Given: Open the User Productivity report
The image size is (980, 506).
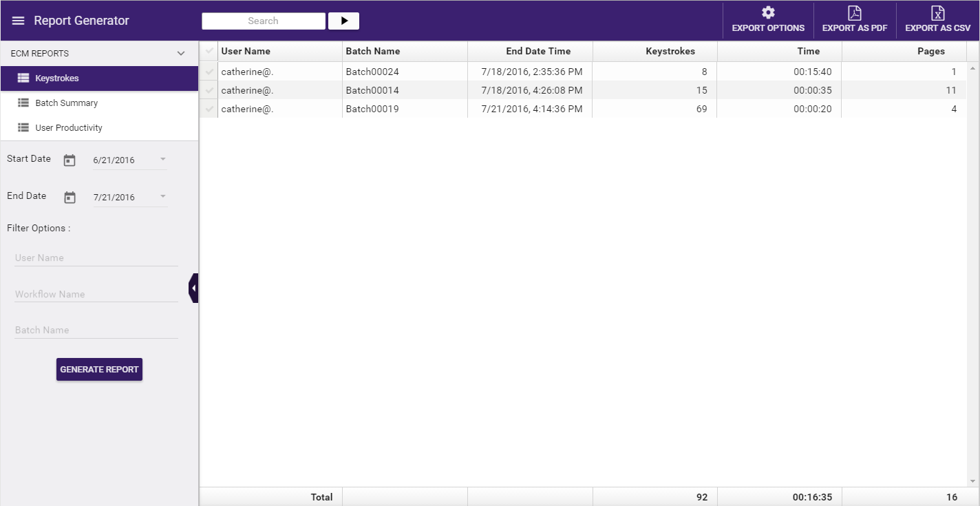Looking at the screenshot, I should [x=68, y=128].
